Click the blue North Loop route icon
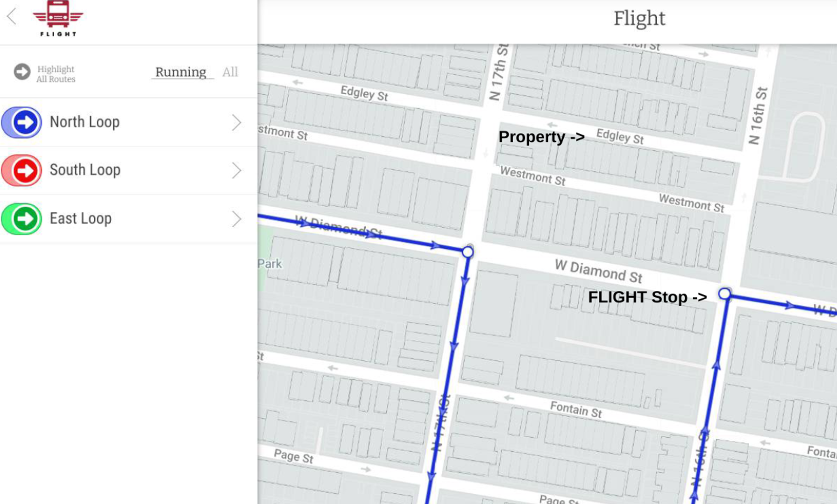The height and width of the screenshot is (504, 837). pos(22,123)
